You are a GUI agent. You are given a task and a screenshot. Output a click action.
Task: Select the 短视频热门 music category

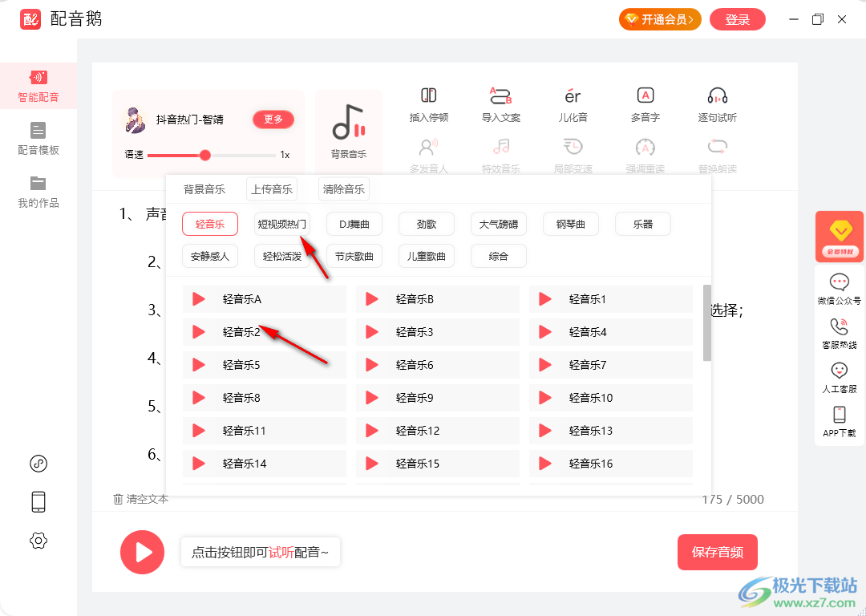pos(281,224)
